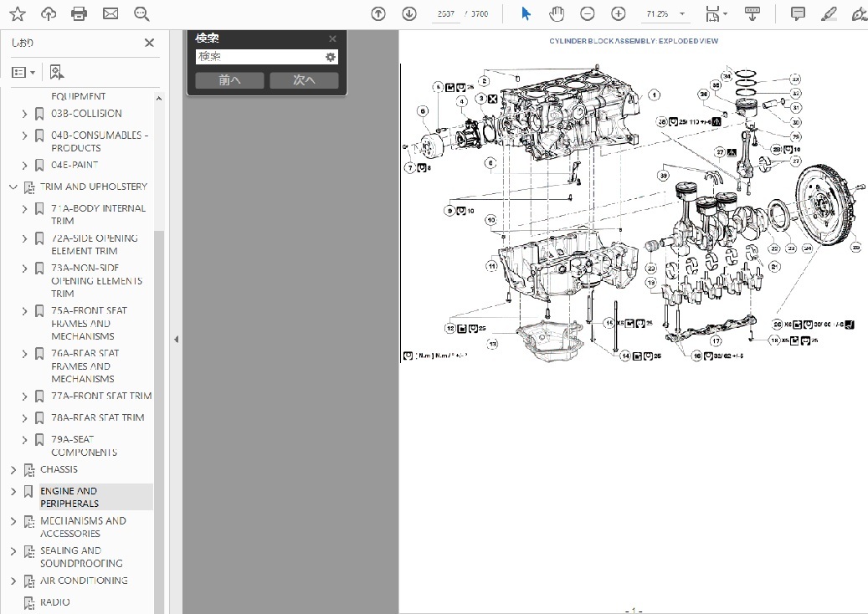Go to previous page arrow
Screen dimensions: 868x614
tap(378, 14)
